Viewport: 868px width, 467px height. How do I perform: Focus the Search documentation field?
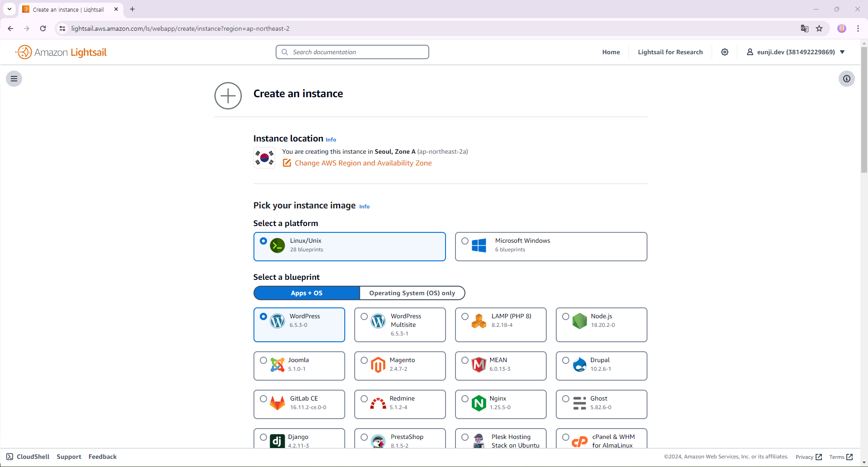352,52
